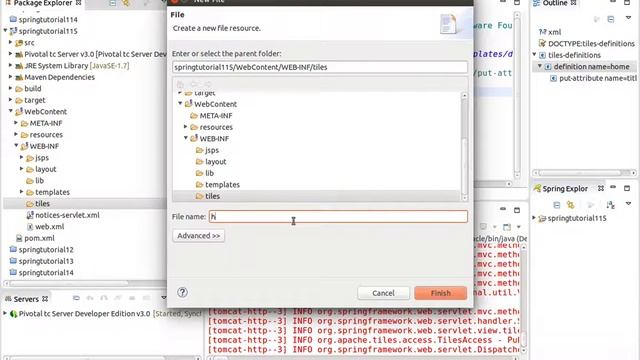Expand the target folder in Package Explorer
Image resolution: width=640 pixels, height=360 pixels.
(11, 100)
